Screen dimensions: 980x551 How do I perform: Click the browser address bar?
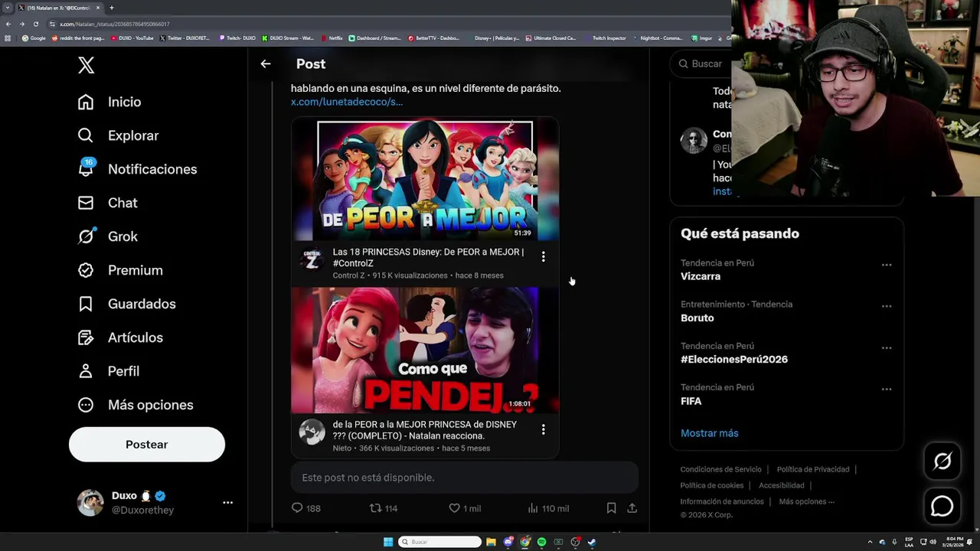click(383, 24)
